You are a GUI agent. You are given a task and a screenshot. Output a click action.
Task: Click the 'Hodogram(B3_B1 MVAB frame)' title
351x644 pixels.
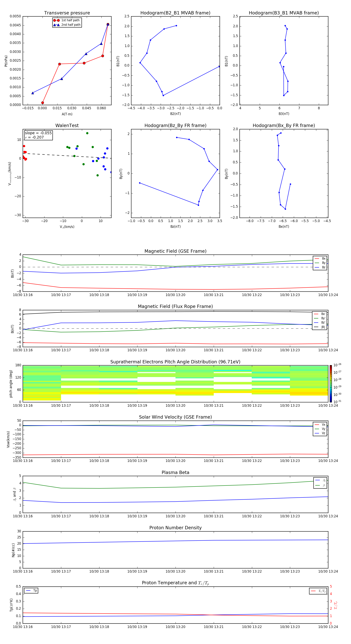pyautogui.click(x=284, y=13)
